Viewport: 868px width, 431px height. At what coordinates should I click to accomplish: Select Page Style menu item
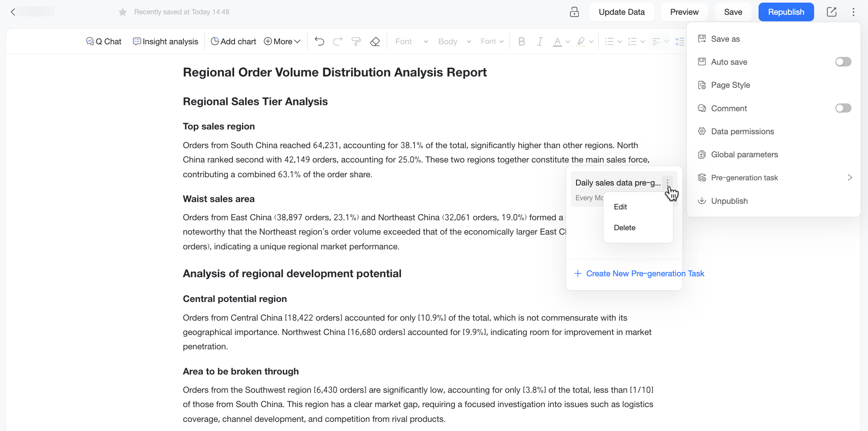(x=774, y=85)
